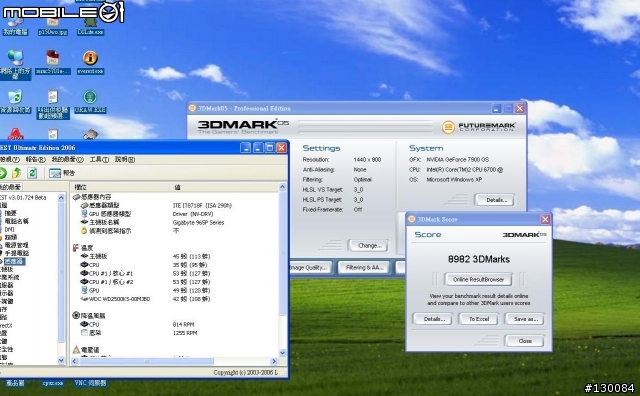Screen dimensions: 640x396
Task: Click scroll-down arrow of the EVEREST tree panel
Action: click(x=61, y=360)
